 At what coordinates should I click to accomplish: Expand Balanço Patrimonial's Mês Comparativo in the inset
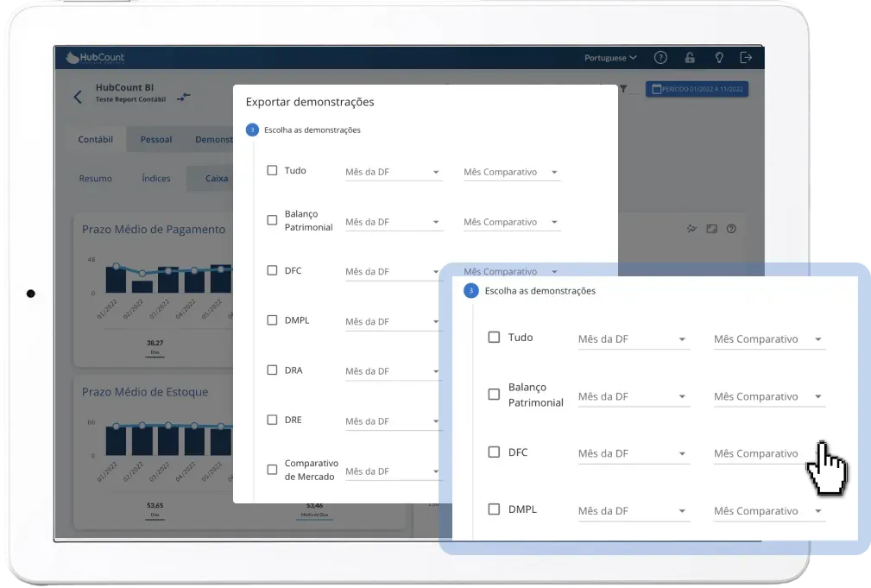(769, 396)
